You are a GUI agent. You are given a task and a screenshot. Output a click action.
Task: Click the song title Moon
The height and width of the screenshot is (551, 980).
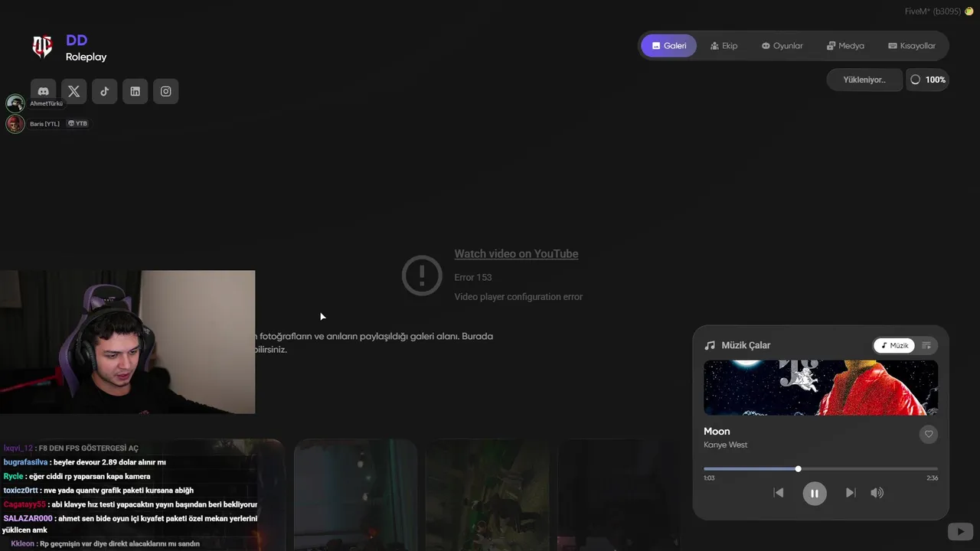pos(717,432)
